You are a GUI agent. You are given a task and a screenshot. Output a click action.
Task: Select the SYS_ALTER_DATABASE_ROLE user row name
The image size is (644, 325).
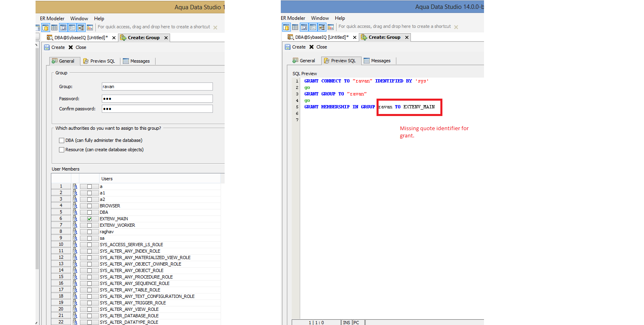pyautogui.click(x=129, y=316)
